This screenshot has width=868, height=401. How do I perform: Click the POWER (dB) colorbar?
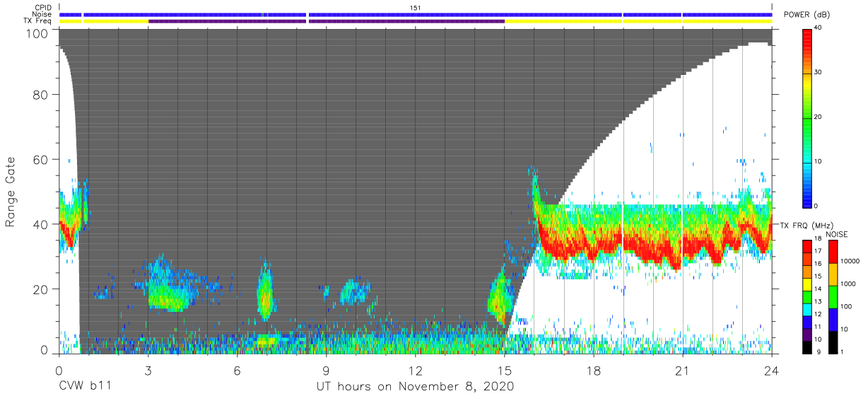click(808, 117)
